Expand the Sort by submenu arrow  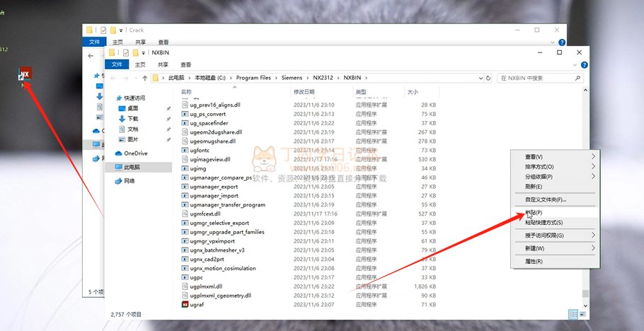pyautogui.click(x=593, y=166)
